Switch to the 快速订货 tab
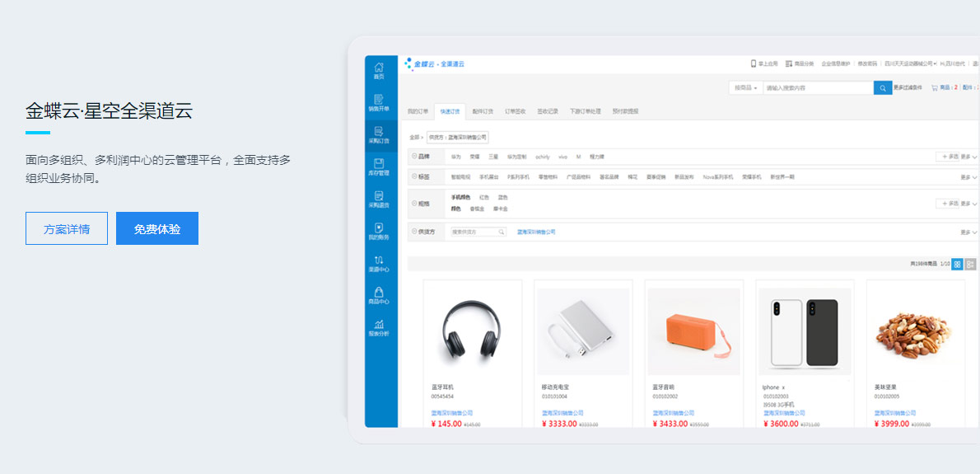This screenshot has height=474, width=980. pyautogui.click(x=450, y=111)
